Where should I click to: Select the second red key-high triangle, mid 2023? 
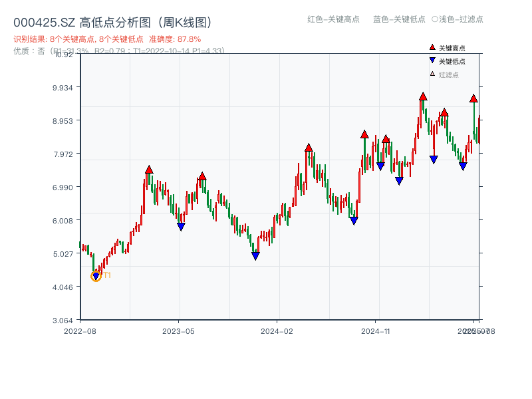202,176
